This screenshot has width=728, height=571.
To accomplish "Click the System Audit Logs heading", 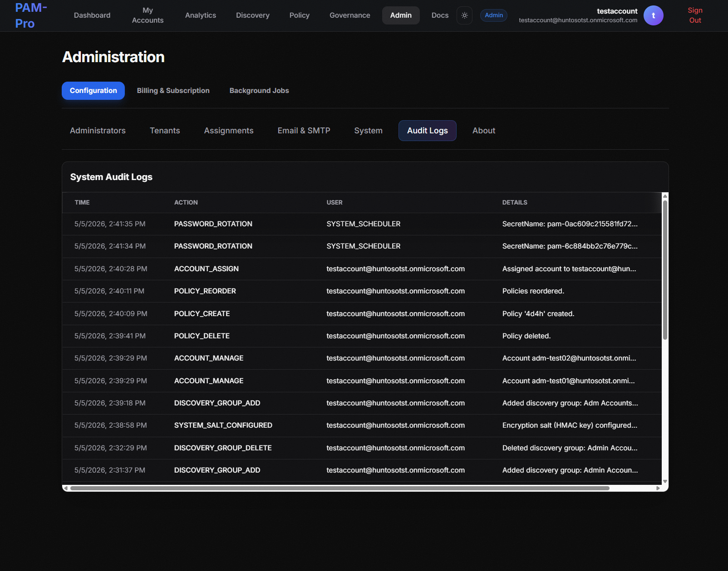I will click(111, 177).
